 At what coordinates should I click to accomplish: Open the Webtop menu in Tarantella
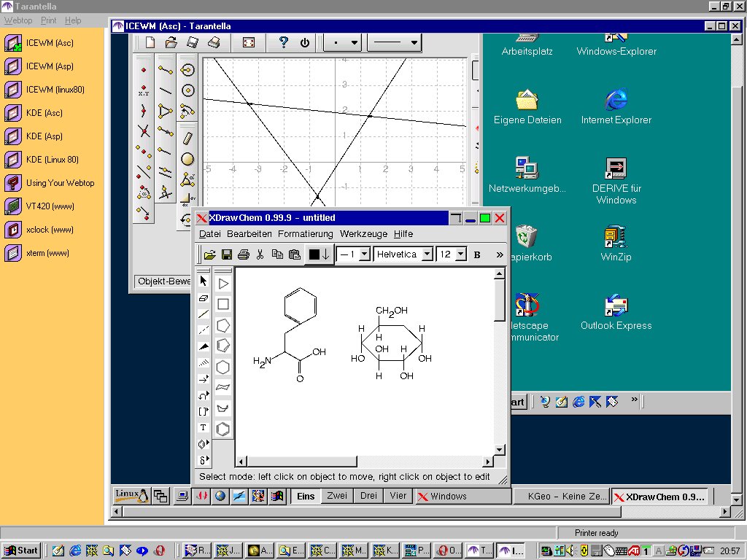pyautogui.click(x=18, y=20)
